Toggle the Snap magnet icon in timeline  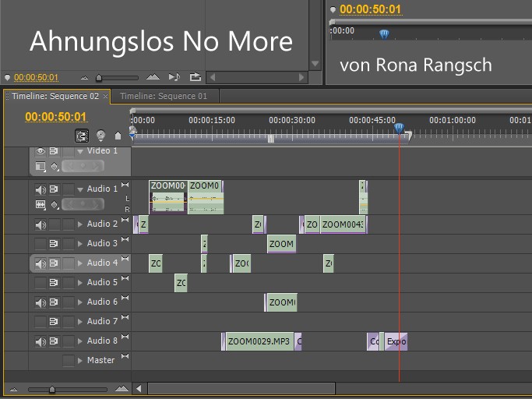point(82,135)
